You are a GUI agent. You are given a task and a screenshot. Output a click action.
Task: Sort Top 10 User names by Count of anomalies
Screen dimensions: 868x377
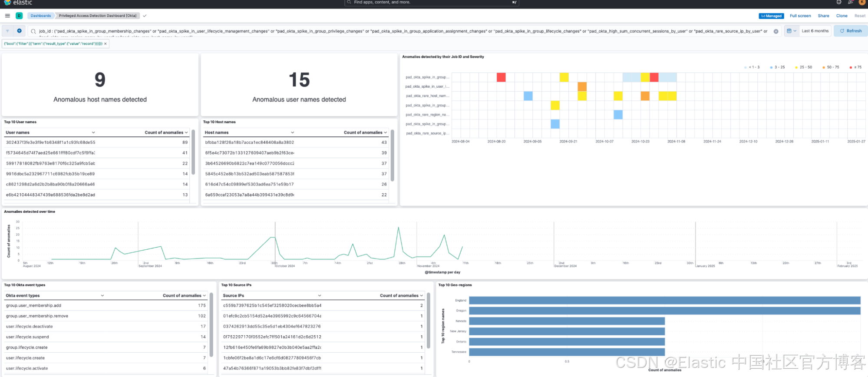click(166, 132)
